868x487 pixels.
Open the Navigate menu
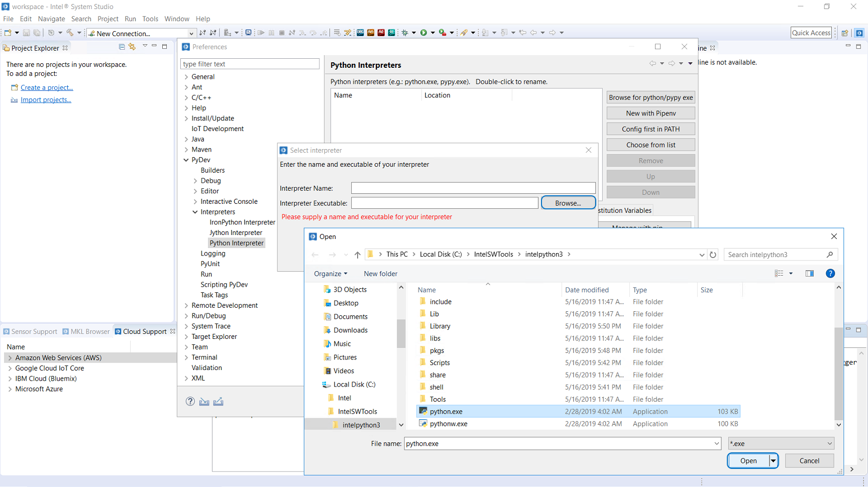[x=51, y=19]
